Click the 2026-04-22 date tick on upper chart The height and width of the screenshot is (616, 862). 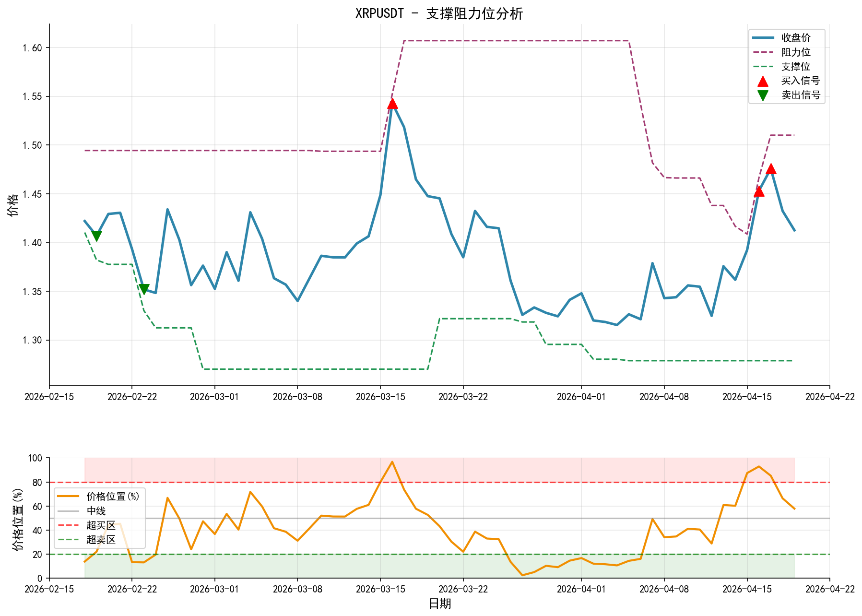(830, 397)
